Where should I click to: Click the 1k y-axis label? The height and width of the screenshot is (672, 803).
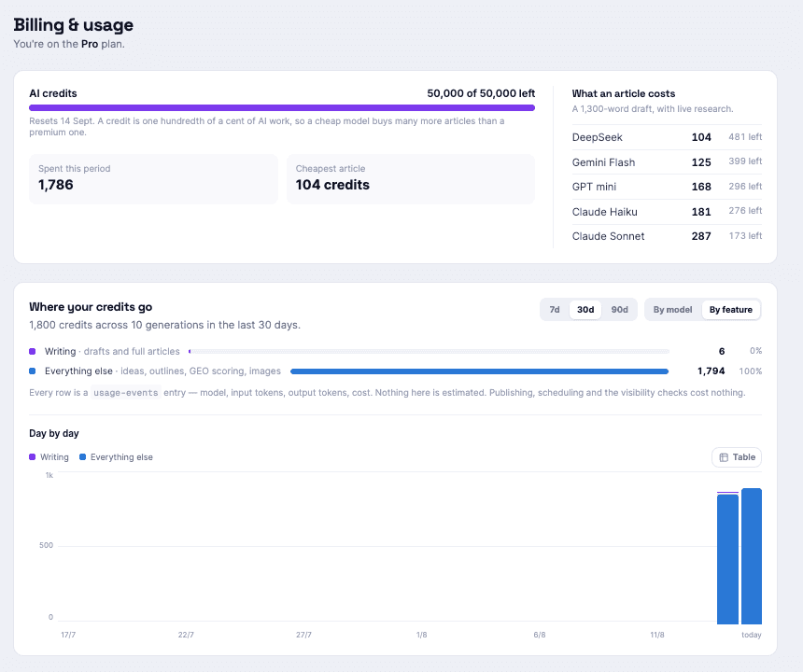tap(49, 475)
